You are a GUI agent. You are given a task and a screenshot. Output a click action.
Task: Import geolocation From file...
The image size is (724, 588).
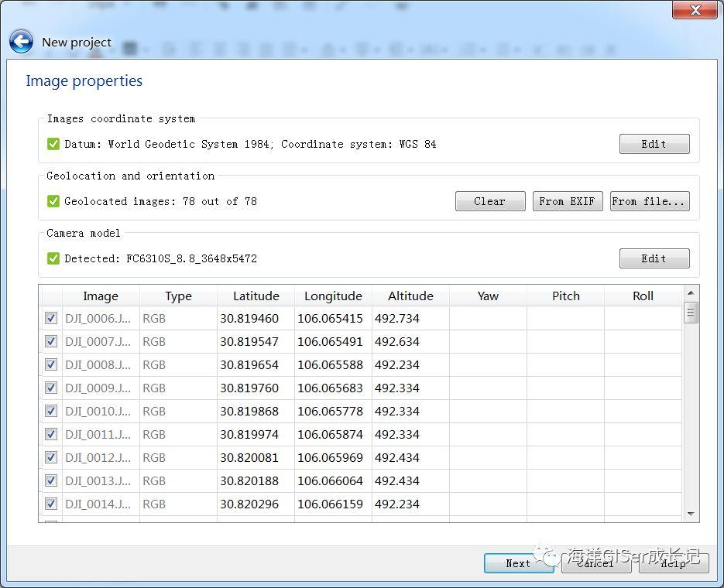click(x=650, y=201)
